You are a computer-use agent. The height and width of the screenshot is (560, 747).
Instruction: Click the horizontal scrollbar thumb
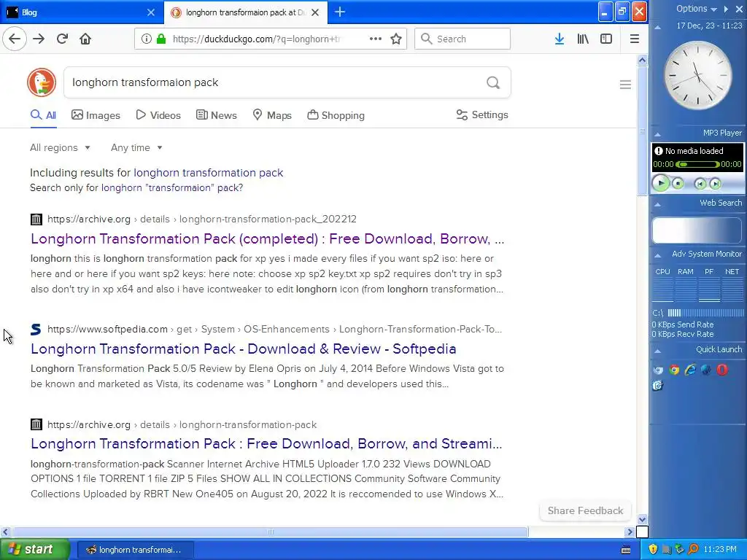click(x=270, y=532)
